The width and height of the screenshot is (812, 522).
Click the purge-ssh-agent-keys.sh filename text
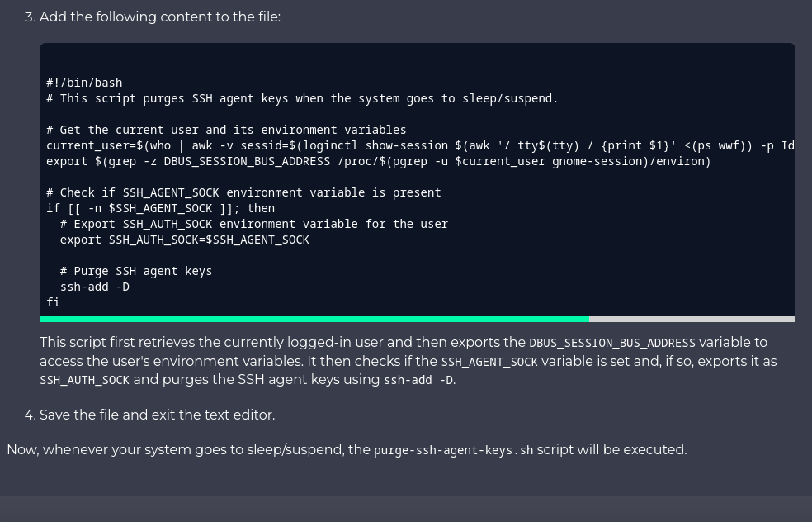point(453,451)
